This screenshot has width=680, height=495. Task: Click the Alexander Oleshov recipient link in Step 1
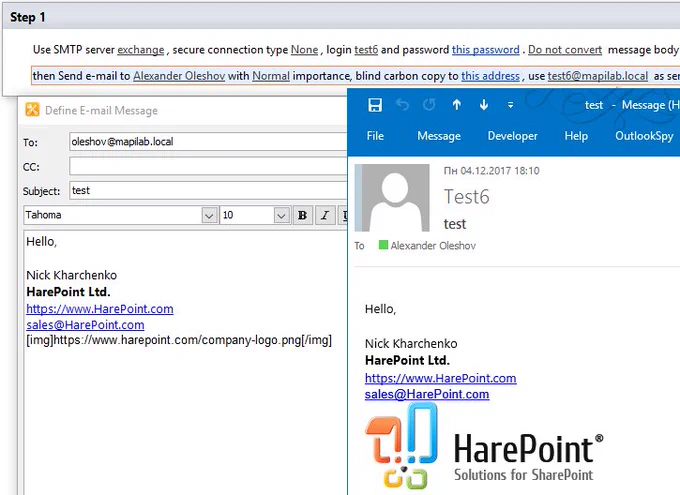[x=179, y=76]
